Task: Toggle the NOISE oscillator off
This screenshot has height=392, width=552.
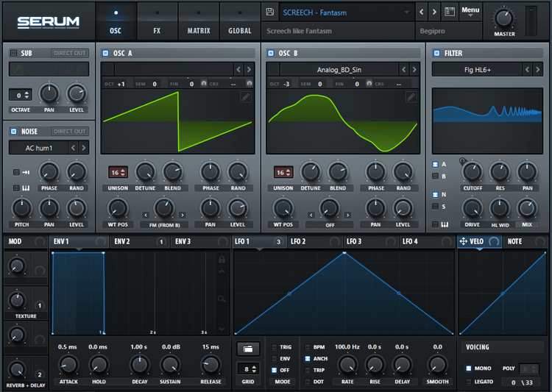Action: point(14,131)
